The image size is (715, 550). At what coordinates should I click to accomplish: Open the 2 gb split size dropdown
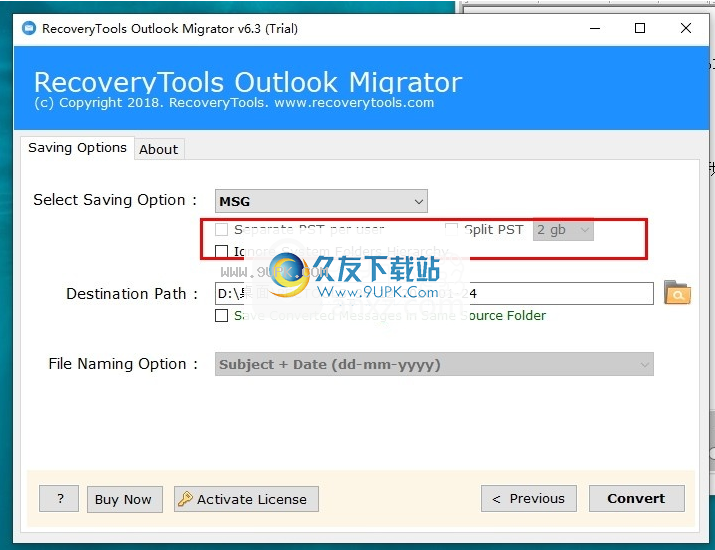click(x=563, y=229)
